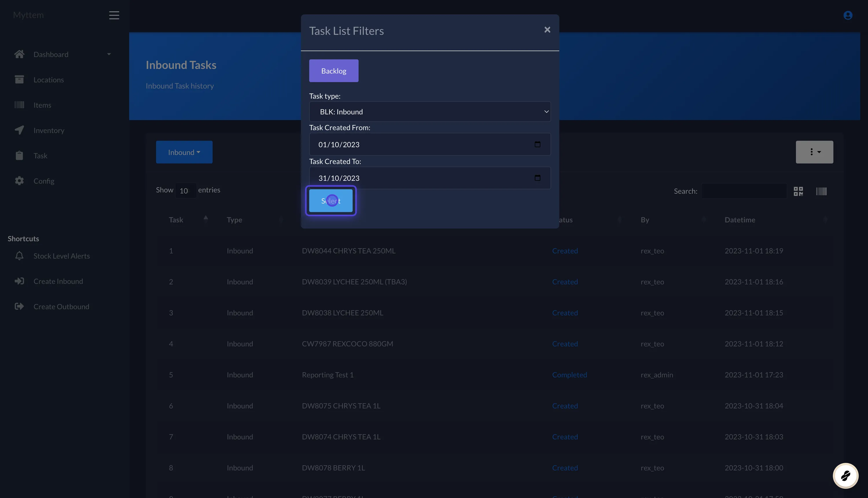Screen dimensions: 868x498
Task: Click the Create Outbound arrow icon
Action: click(19, 306)
